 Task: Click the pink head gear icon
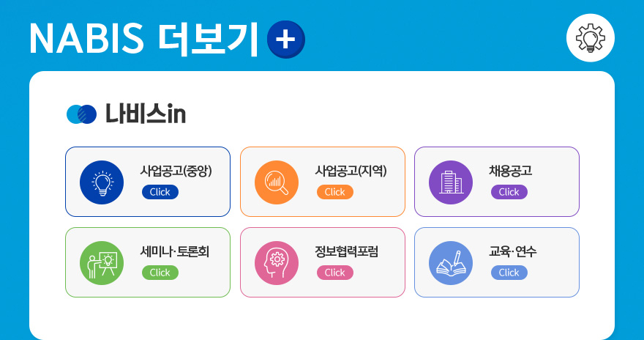coord(277,263)
